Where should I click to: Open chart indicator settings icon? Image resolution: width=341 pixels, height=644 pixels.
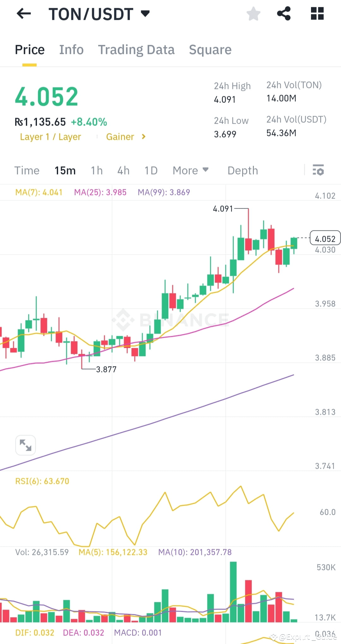coord(318,170)
